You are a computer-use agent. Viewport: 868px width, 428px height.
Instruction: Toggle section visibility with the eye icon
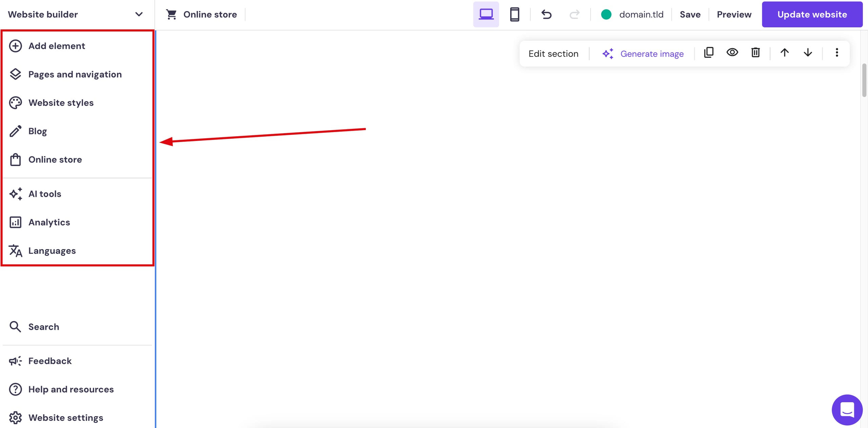coord(732,53)
